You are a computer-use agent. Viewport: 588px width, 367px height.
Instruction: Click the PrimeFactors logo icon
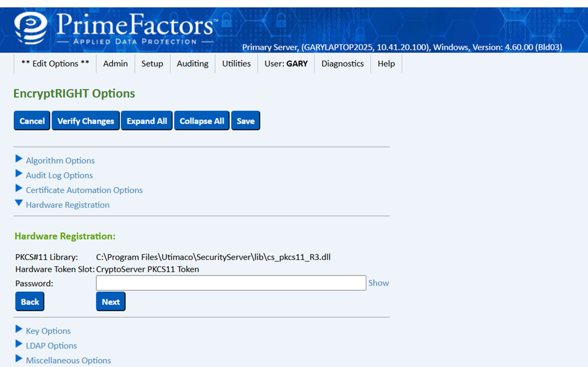click(x=31, y=28)
